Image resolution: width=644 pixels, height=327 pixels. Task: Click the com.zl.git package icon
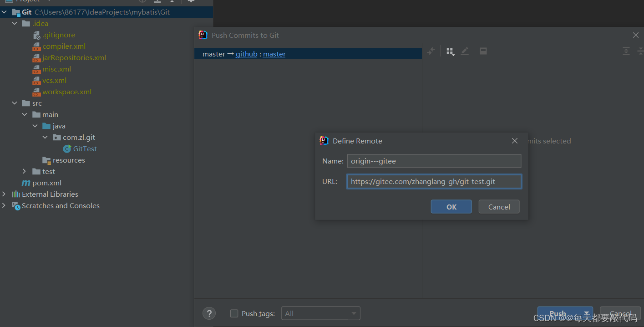[x=57, y=138]
